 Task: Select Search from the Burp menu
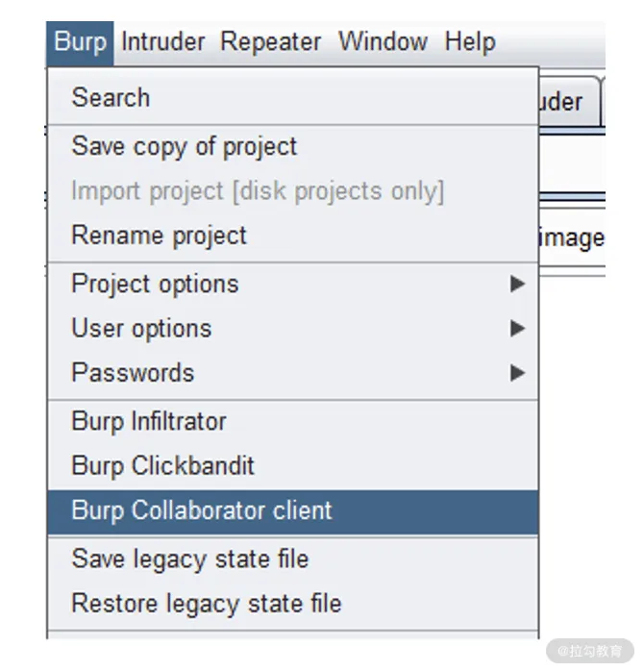click(293, 97)
